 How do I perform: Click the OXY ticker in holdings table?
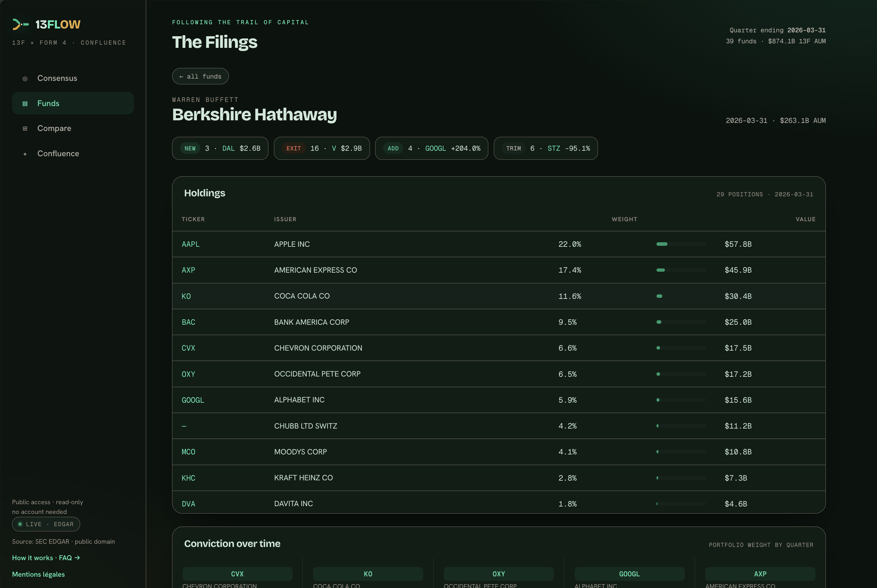click(x=188, y=374)
